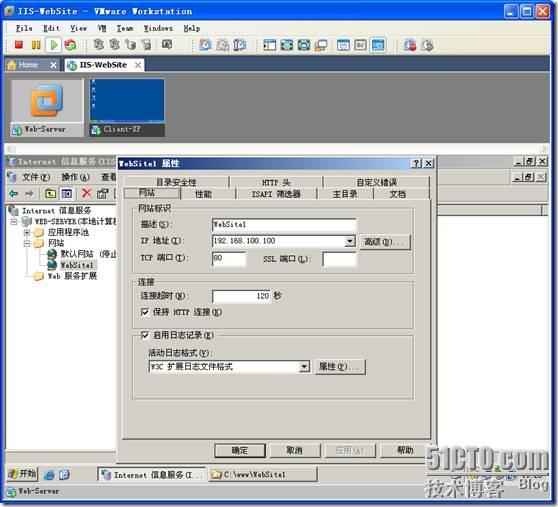Open the IP address dropdown
The width and height of the screenshot is (558, 507).
click(350, 241)
